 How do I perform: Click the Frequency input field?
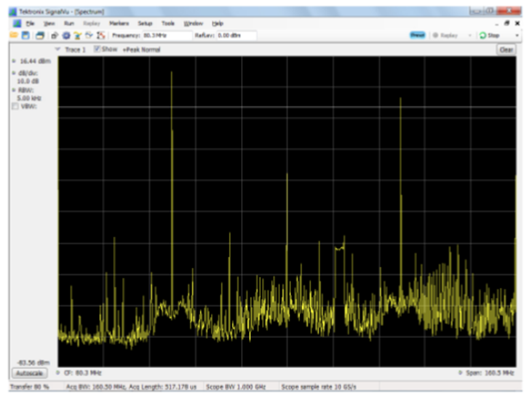point(167,36)
